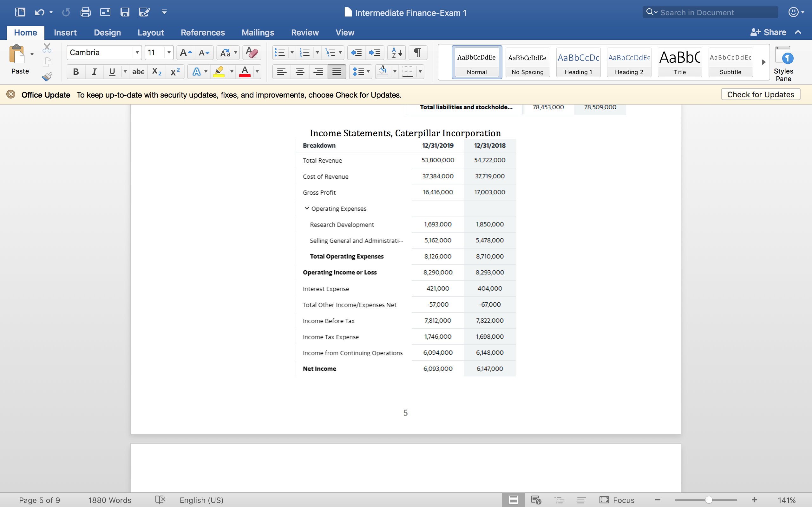Click the Sort A-Z icon
The image size is (812, 507).
396,53
